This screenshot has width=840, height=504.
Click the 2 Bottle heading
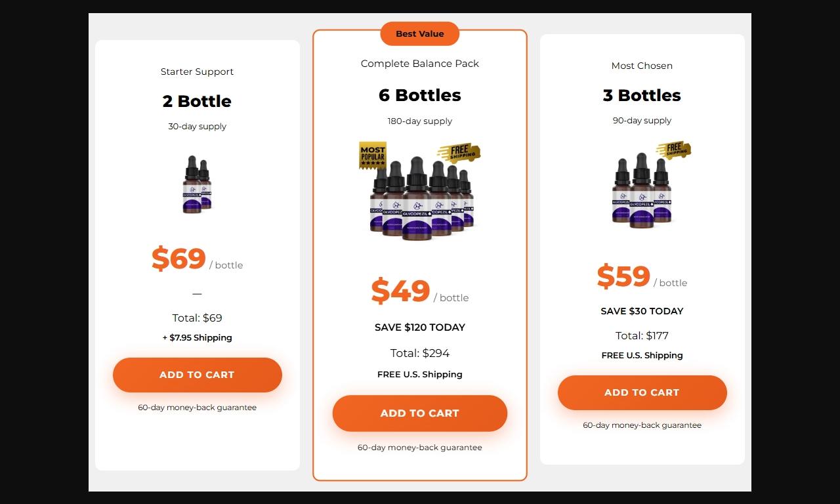pos(197,101)
